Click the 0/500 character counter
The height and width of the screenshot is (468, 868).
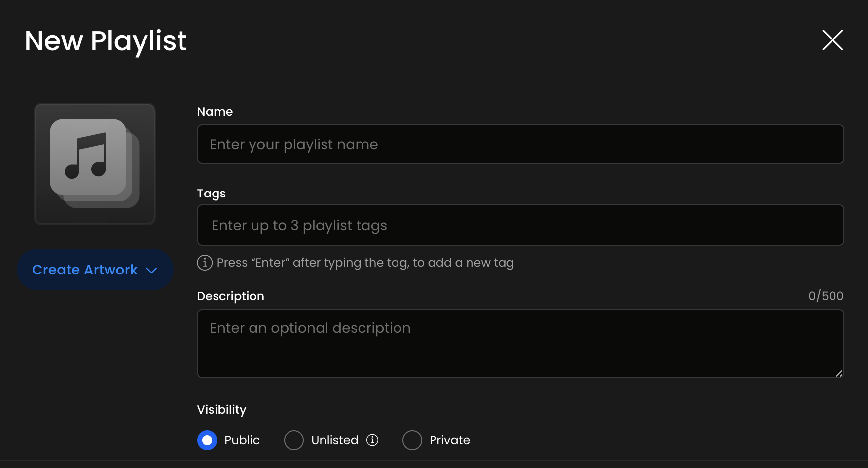(x=826, y=296)
